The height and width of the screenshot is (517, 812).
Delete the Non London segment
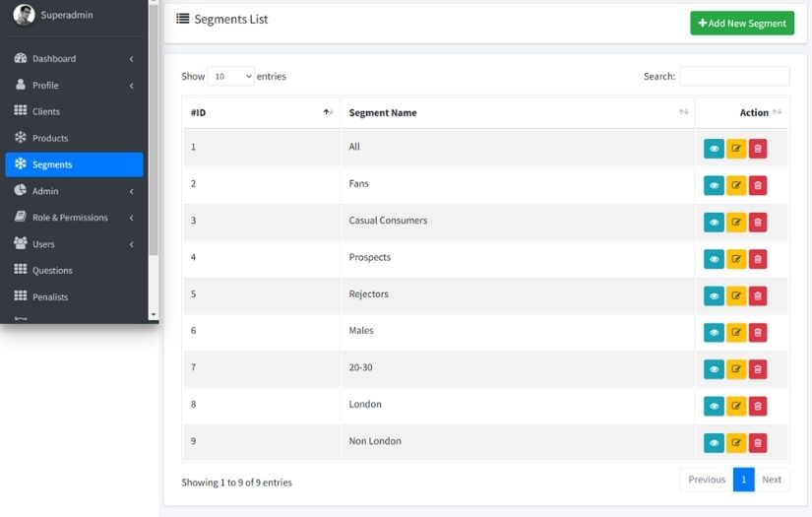click(758, 443)
